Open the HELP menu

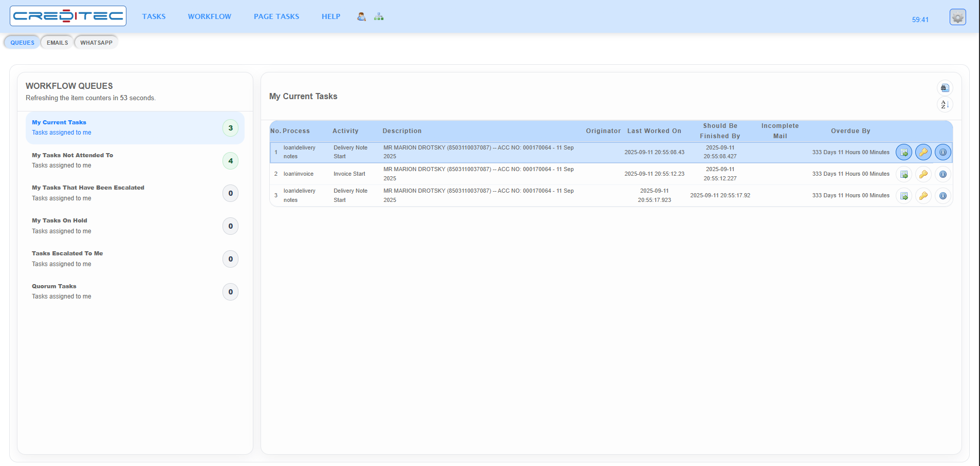pos(331,16)
